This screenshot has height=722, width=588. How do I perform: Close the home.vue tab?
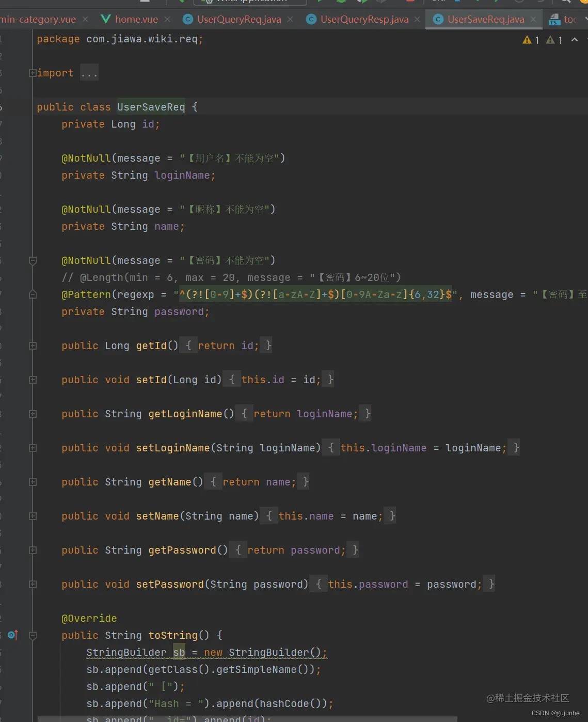pyautogui.click(x=167, y=19)
